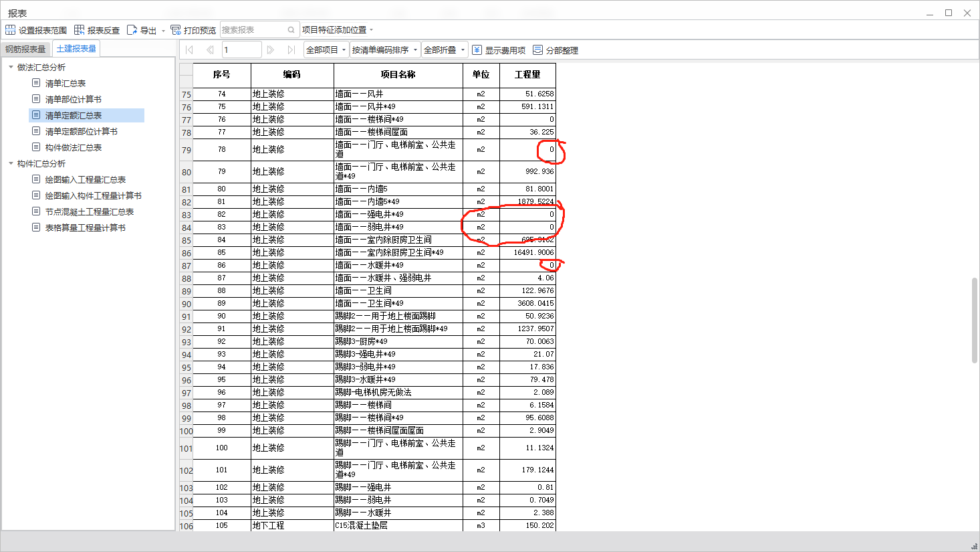
Task: Select 节点混凝土工程量汇总表 report
Action: [x=90, y=211]
